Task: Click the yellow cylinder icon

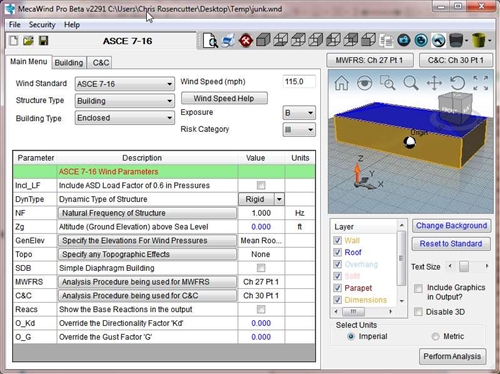Action: click(479, 40)
